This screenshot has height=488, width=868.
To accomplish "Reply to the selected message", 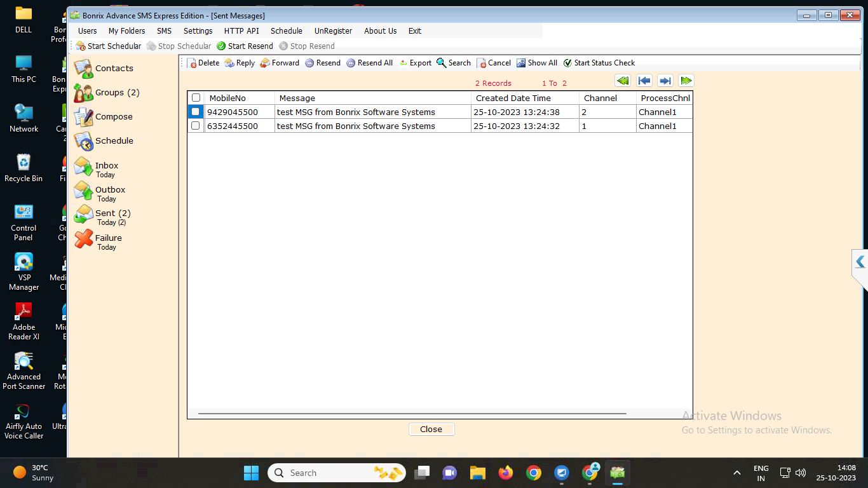I will click(x=240, y=63).
